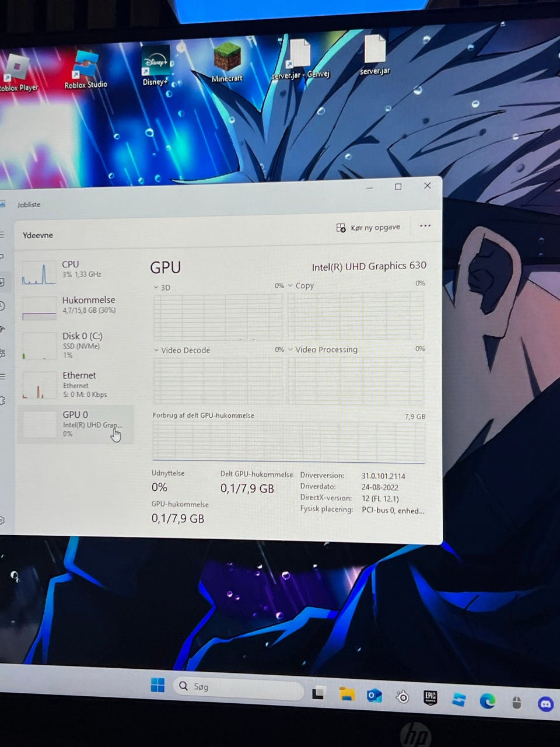Select the server.jar file on the desktop
The width and height of the screenshot is (560, 747).
click(374, 55)
